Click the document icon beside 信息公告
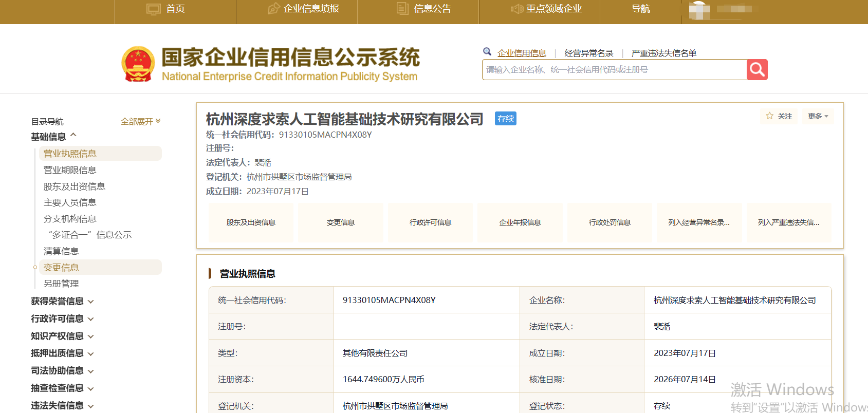The width and height of the screenshot is (868, 413). point(402,9)
